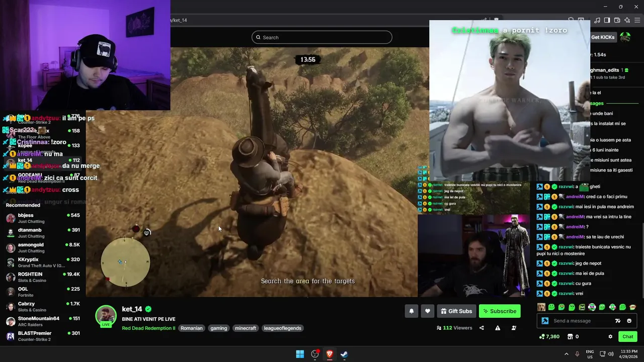Select the minecraft tag
644x362 pixels.
point(246,328)
